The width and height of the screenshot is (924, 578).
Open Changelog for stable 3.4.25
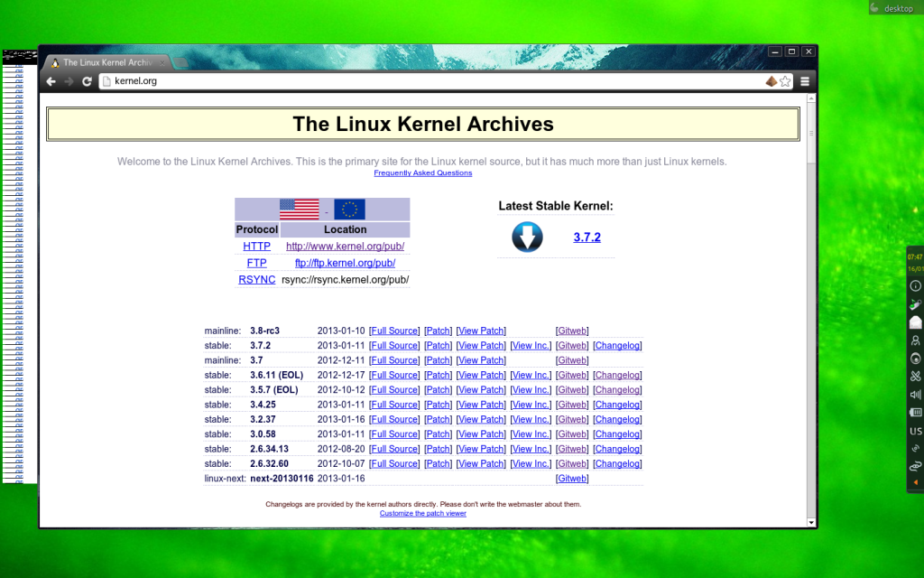click(617, 405)
